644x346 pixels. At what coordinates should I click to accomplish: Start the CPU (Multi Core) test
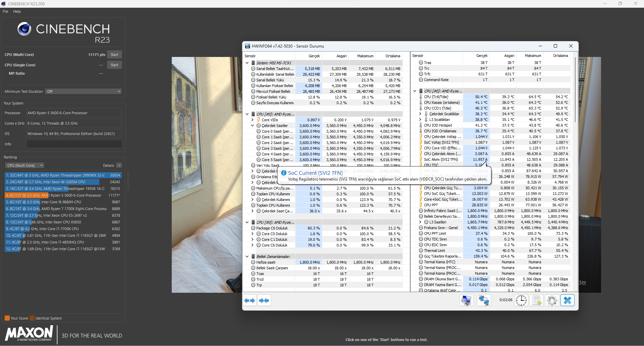(x=114, y=55)
